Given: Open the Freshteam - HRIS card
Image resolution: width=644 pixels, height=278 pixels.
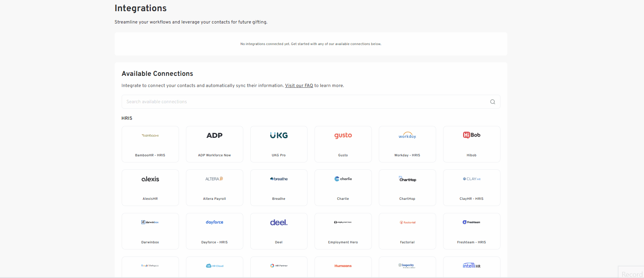Looking at the screenshot, I should [x=472, y=231].
